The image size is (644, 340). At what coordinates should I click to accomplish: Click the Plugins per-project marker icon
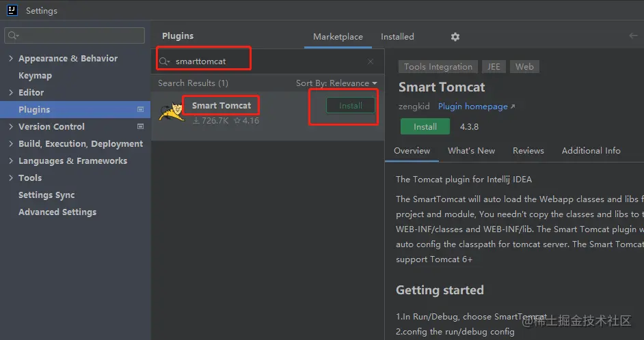point(140,109)
